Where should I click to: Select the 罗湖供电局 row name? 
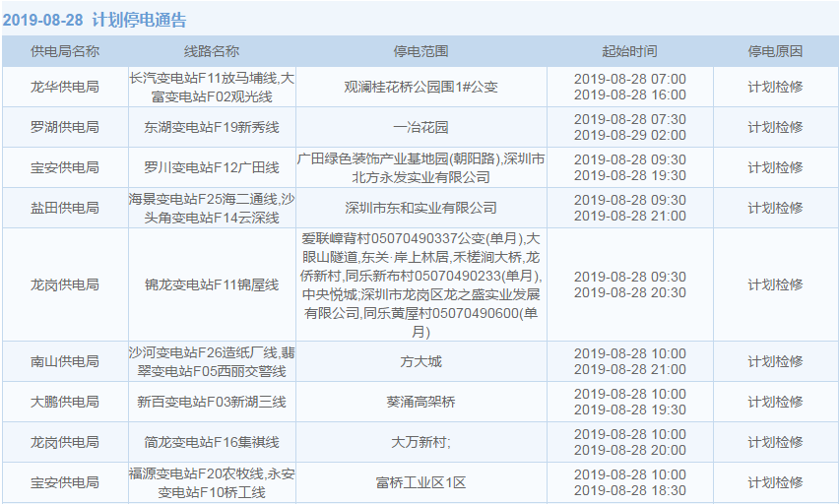coord(65,127)
